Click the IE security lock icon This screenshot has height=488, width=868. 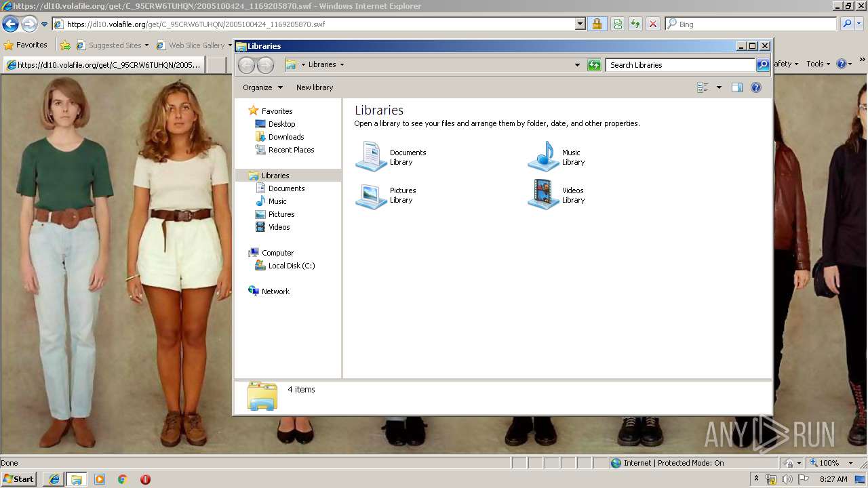click(597, 24)
